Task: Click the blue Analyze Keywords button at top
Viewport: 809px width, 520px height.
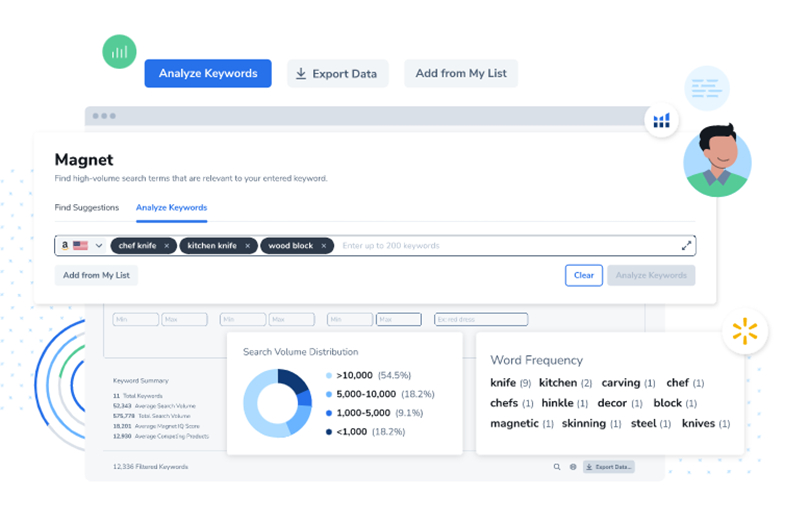Action: pos(208,73)
